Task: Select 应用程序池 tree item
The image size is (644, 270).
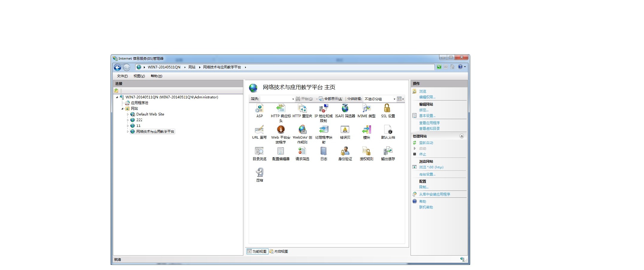Action: coord(139,103)
